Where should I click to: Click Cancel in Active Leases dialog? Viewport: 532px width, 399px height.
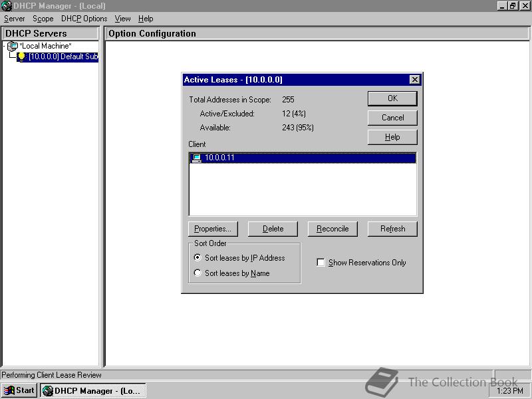coord(392,118)
